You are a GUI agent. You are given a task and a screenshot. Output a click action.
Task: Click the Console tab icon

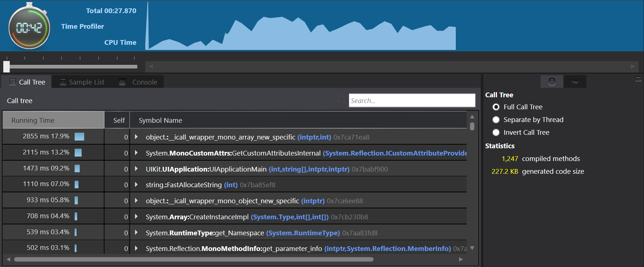(x=122, y=82)
